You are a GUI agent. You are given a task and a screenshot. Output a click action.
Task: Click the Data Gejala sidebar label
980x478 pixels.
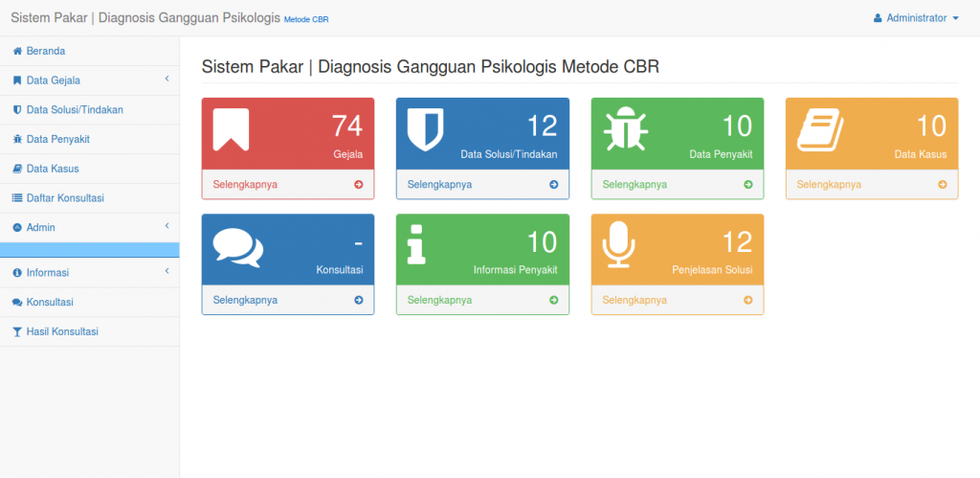tap(54, 80)
